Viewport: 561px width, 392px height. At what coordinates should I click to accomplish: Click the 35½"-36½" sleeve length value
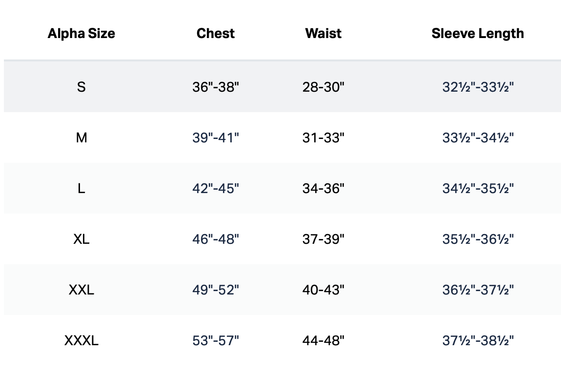(x=478, y=239)
